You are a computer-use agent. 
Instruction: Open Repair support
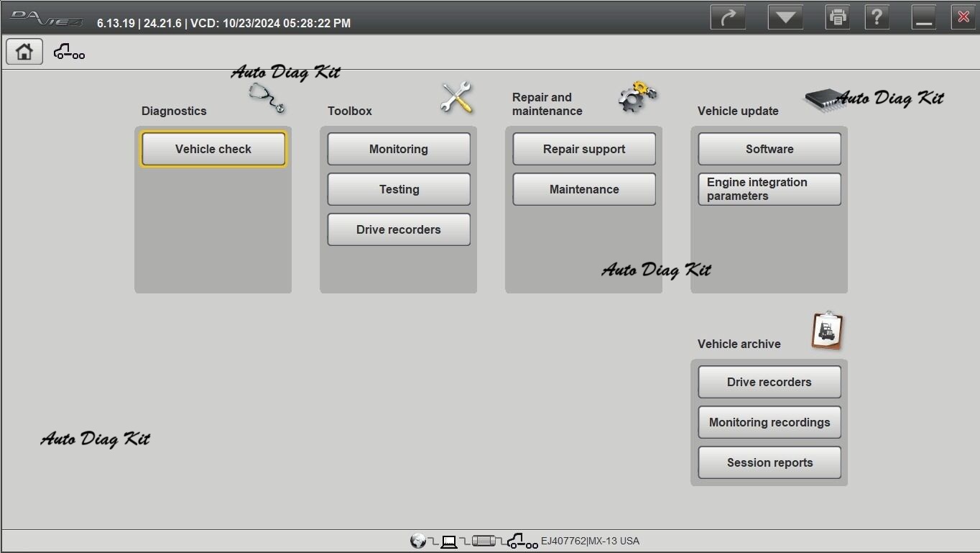pos(584,149)
